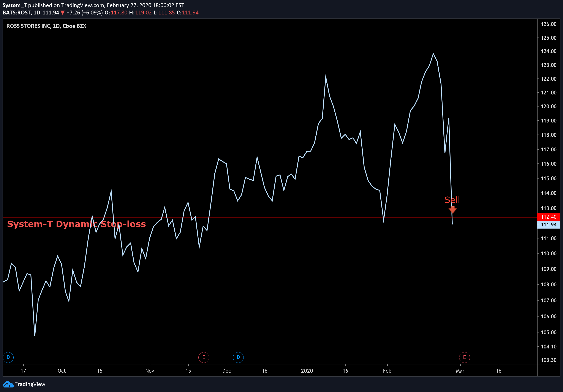563x392 pixels.
Task: Click the red 112.40 stop-loss price label
Action: 549,217
